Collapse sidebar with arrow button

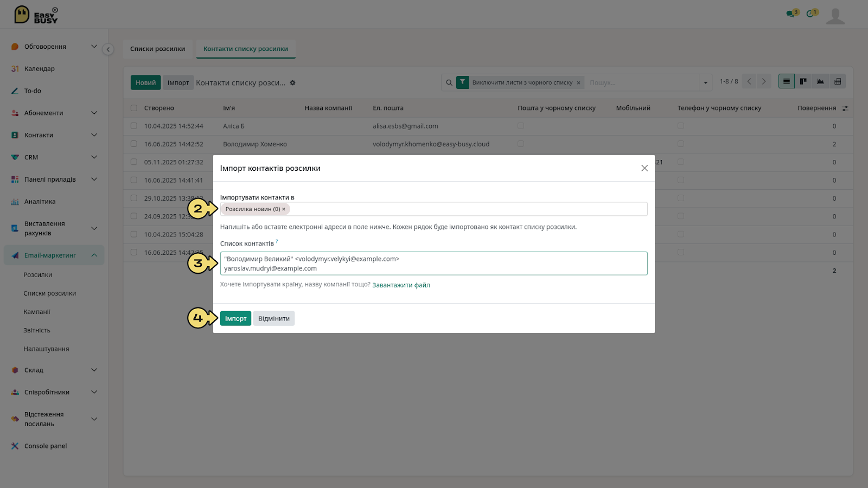tap(108, 49)
